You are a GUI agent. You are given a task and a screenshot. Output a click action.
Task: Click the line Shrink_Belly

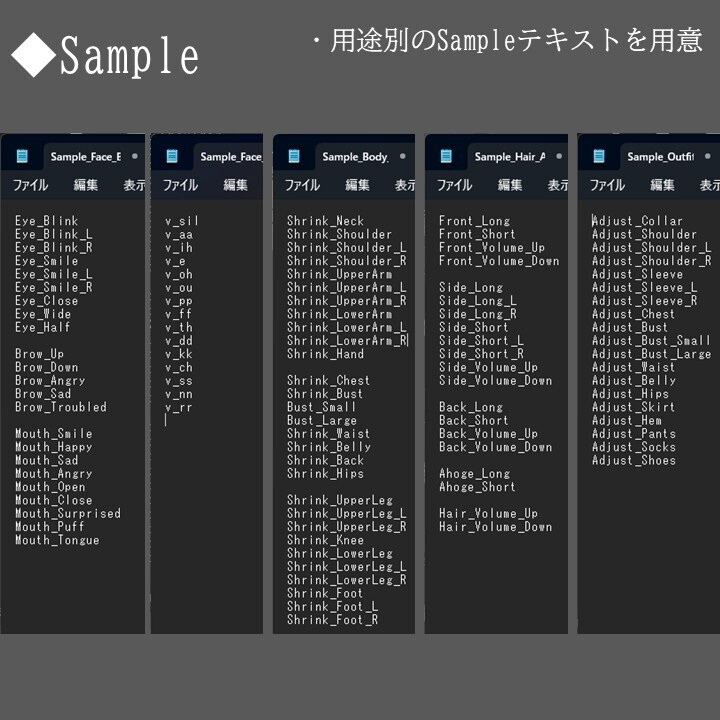(329, 447)
